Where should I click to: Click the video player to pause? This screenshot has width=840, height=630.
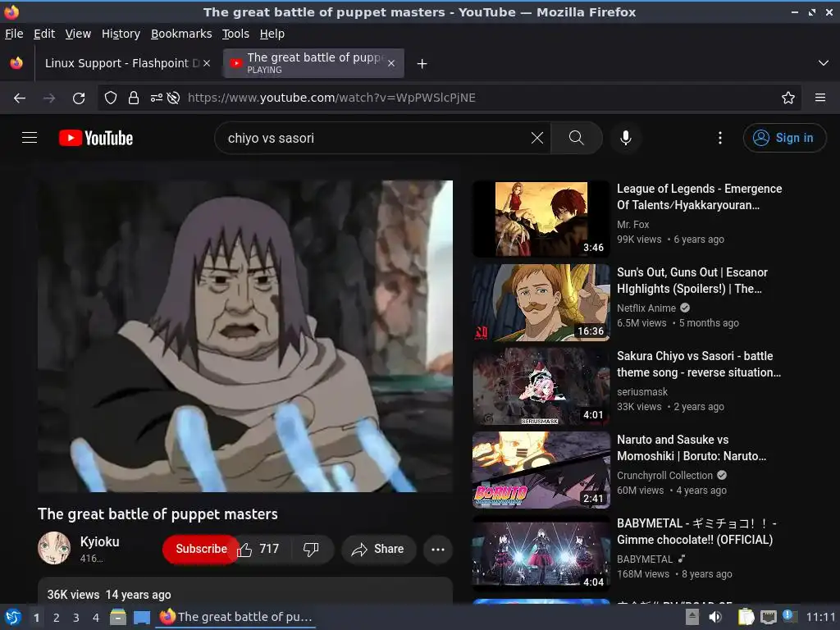point(244,336)
